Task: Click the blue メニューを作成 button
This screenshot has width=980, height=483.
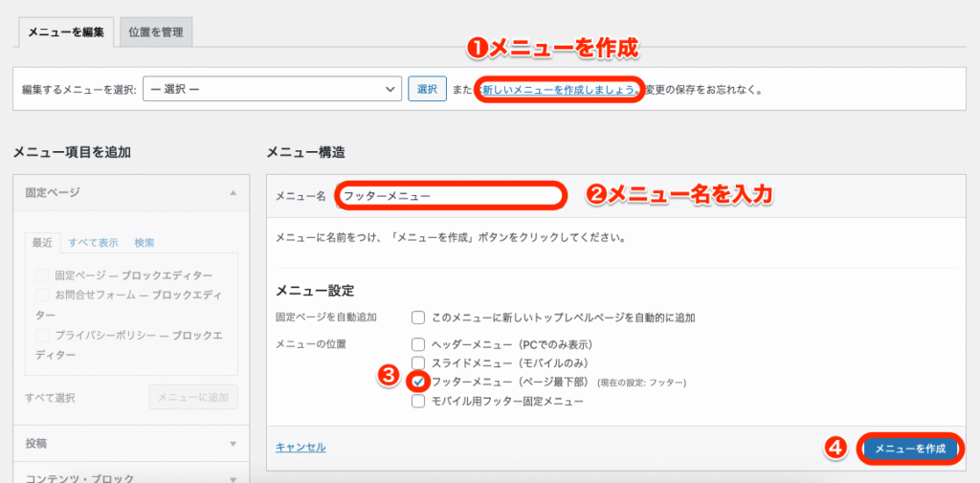Action: [910, 448]
